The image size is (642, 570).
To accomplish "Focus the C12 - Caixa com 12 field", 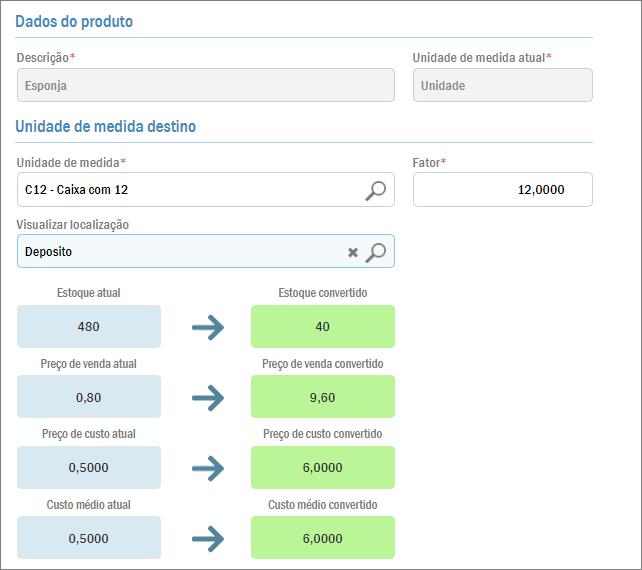I will [x=190, y=190].
